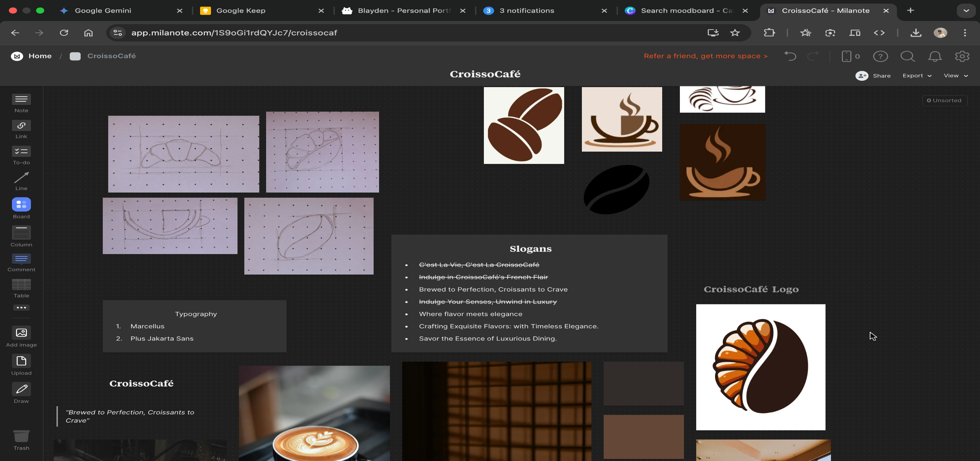Select the Note tool in sidebar
The height and width of the screenshot is (461, 980).
point(21,99)
